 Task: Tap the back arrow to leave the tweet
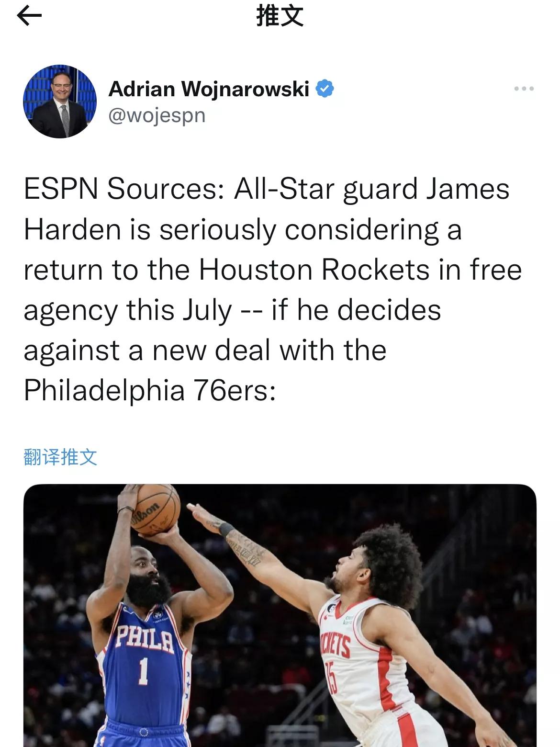(29, 17)
